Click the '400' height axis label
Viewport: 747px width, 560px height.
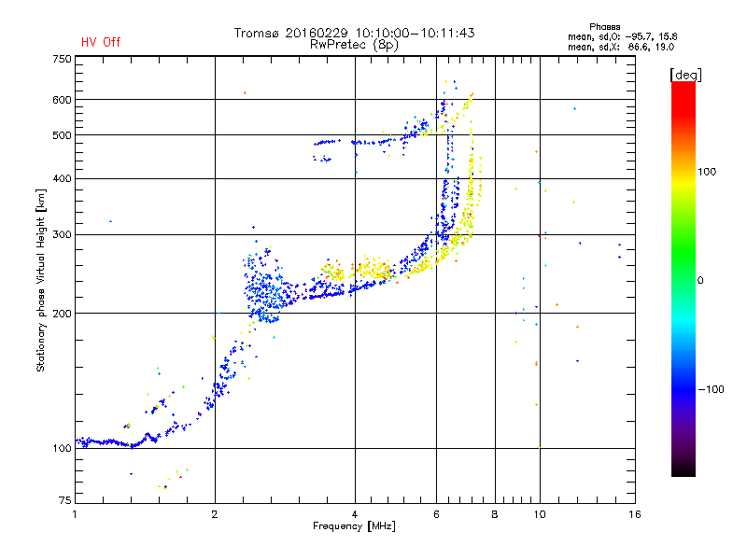tap(62, 178)
